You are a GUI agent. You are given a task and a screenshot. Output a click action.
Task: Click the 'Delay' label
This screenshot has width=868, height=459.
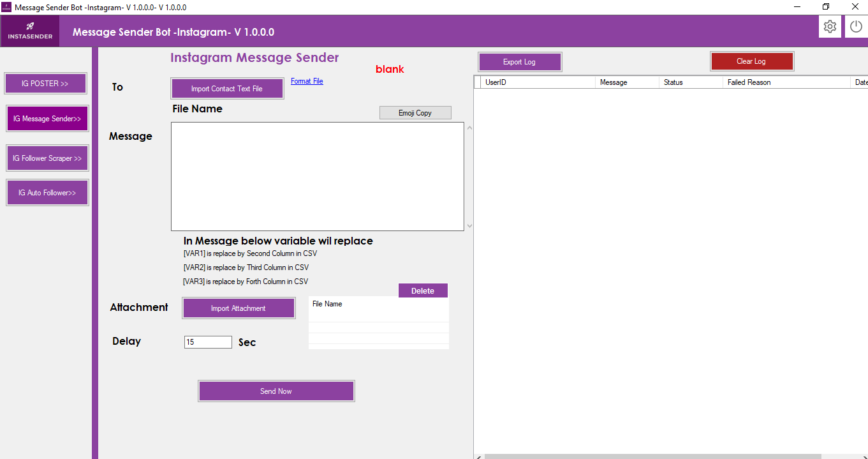tap(126, 341)
